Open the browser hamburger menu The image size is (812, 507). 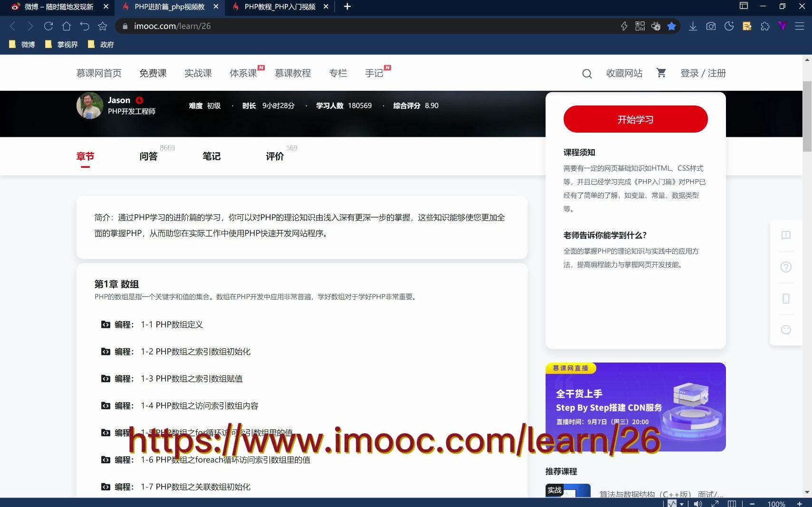(801, 26)
